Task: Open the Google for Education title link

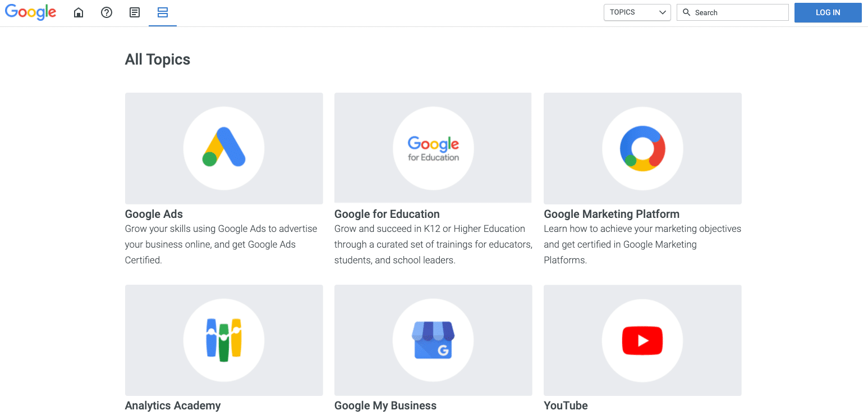Action: click(x=387, y=214)
